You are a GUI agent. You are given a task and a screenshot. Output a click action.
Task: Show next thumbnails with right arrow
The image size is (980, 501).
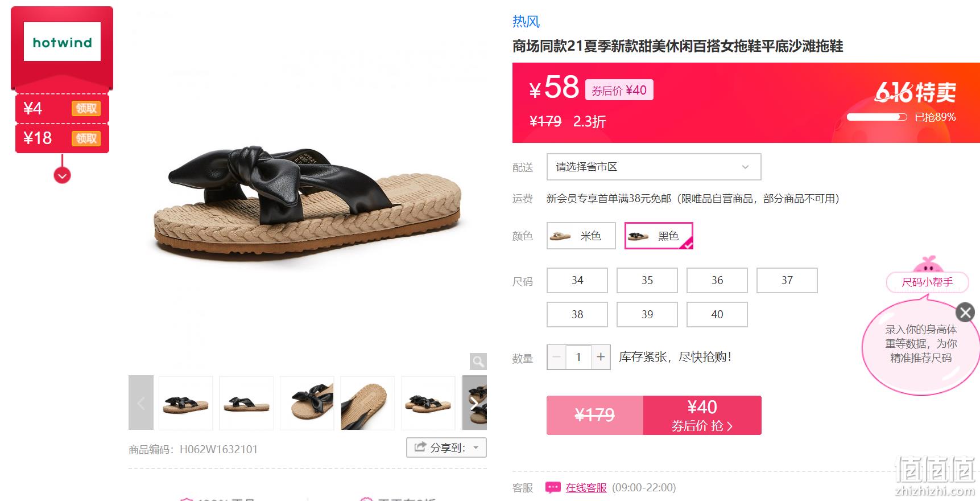coord(474,403)
